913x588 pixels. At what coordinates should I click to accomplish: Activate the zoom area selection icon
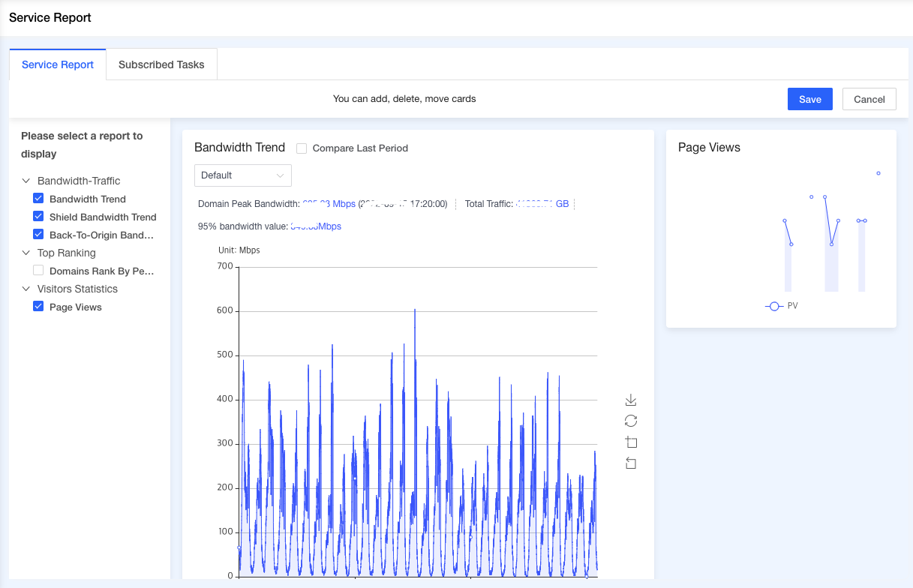tap(631, 442)
